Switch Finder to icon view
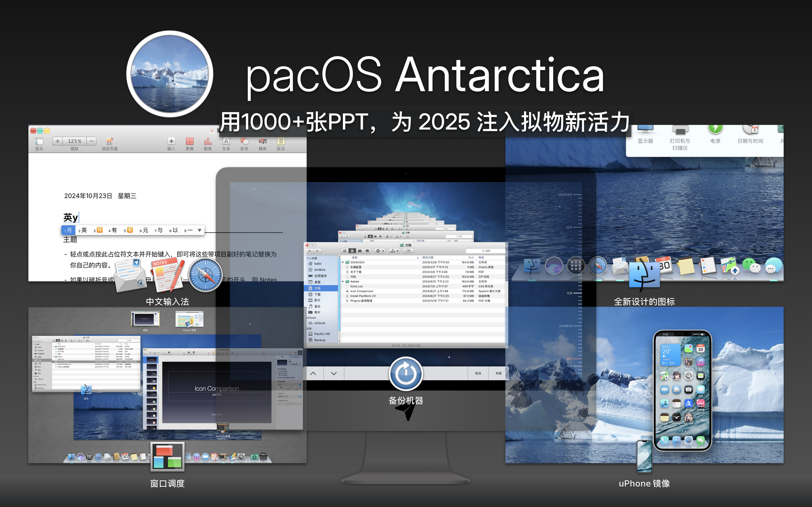This screenshot has width=812, height=507. click(x=344, y=251)
